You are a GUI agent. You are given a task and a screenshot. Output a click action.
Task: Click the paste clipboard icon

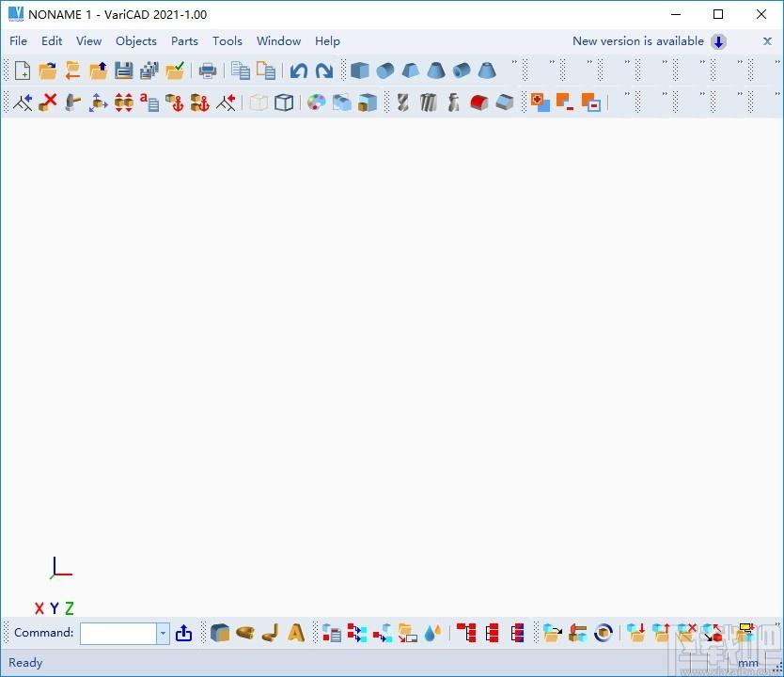point(266,71)
